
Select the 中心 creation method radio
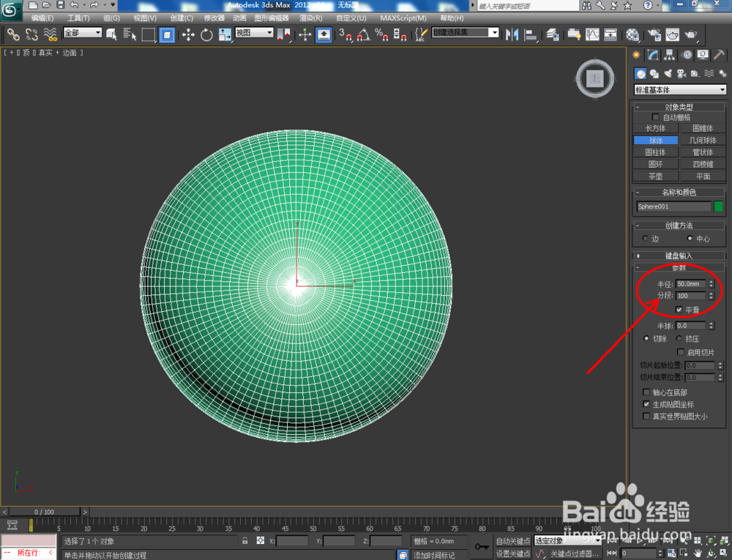690,239
